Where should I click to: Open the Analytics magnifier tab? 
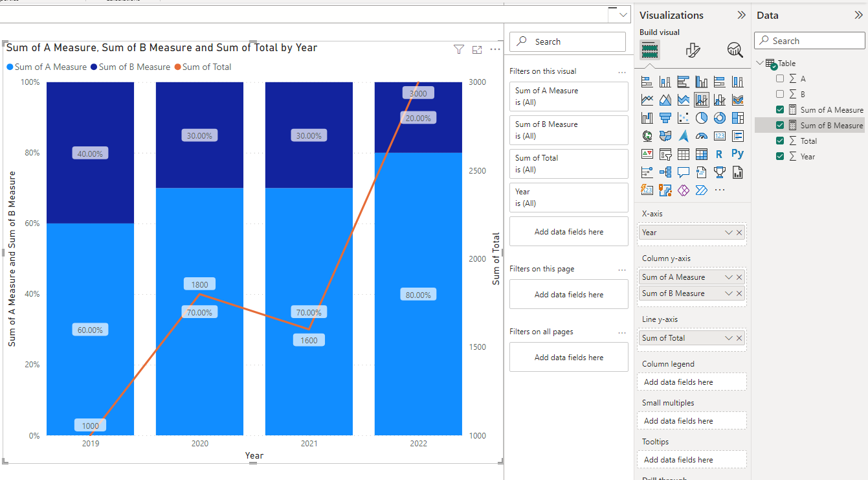[735, 50]
